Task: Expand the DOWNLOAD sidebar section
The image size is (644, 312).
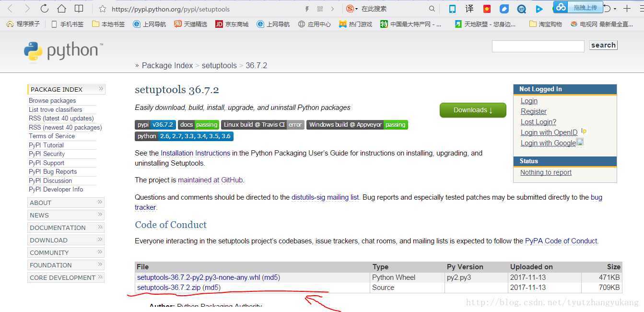Action: pyautogui.click(x=66, y=240)
